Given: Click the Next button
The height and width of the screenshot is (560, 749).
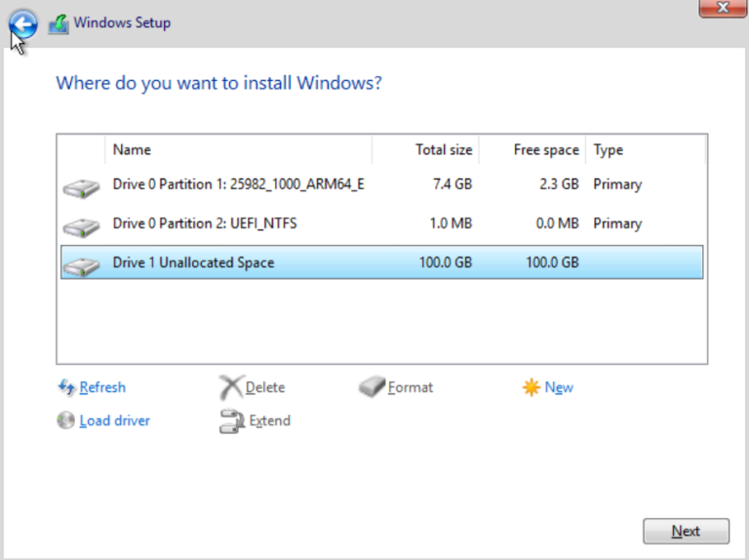Looking at the screenshot, I should tap(686, 531).
